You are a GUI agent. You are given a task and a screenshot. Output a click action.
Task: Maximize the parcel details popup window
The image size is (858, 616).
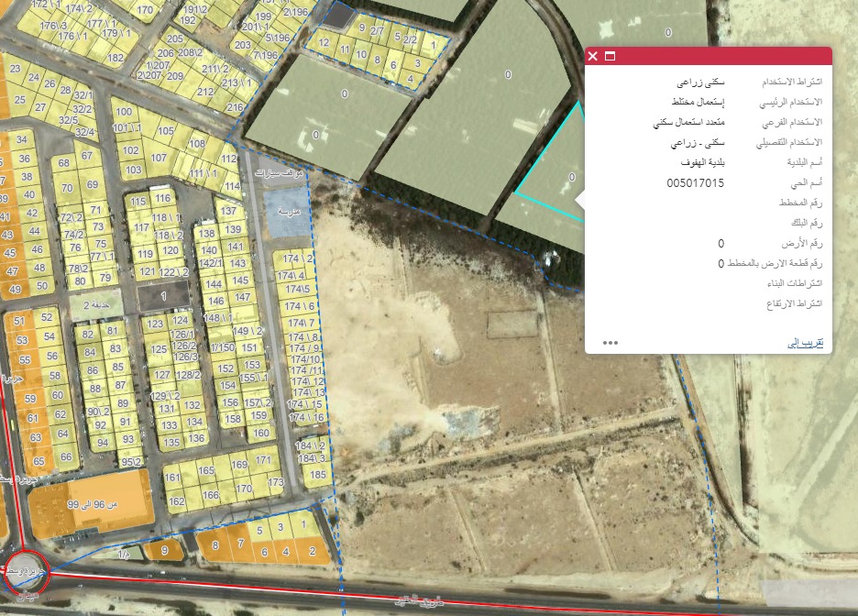[x=610, y=57]
